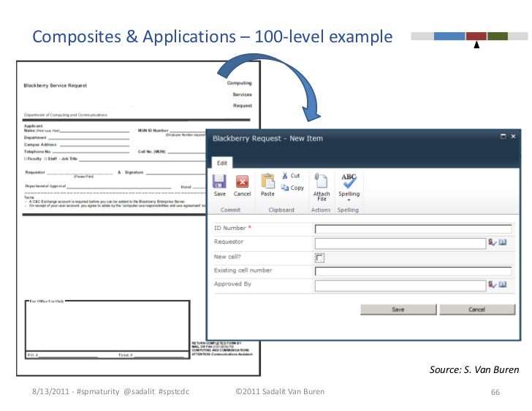Image resolution: width=532 pixels, height=411 pixels.
Task: Open the Spelling dropdown arrow
Action: pyautogui.click(x=349, y=200)
